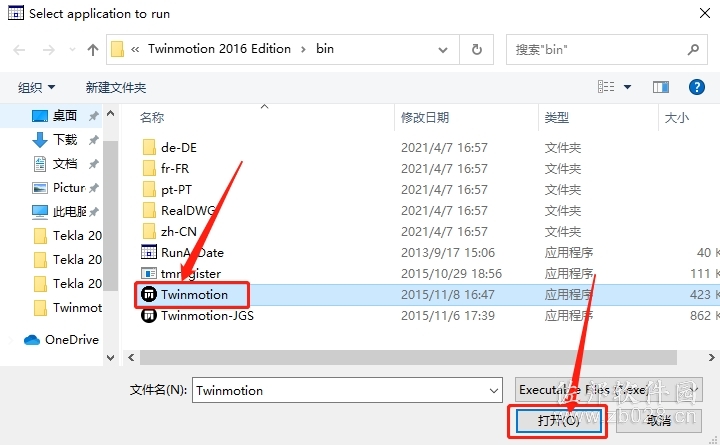The height and width of the screenshot is (445, 720).
Task: Open the view options dropdown arrow
Action: pos(627,87)
